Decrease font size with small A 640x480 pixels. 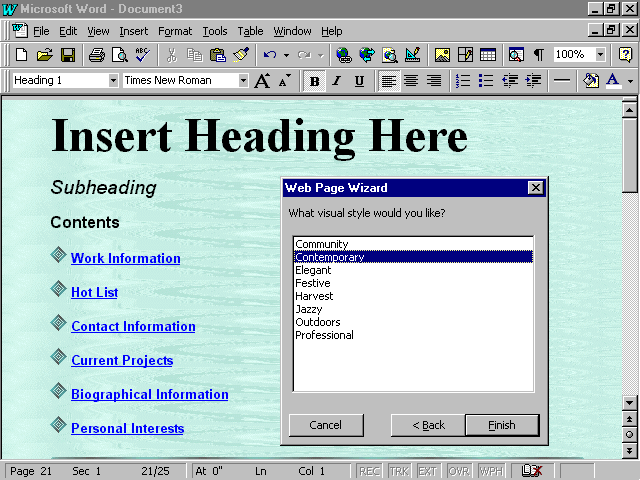pyautogui.click(x=285, y=80)
